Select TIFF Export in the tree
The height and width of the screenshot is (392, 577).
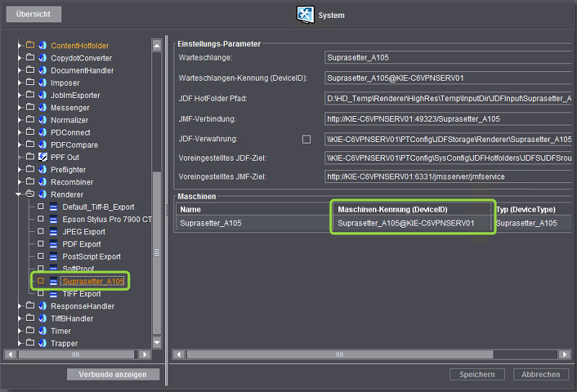click(x=82, y=294)
